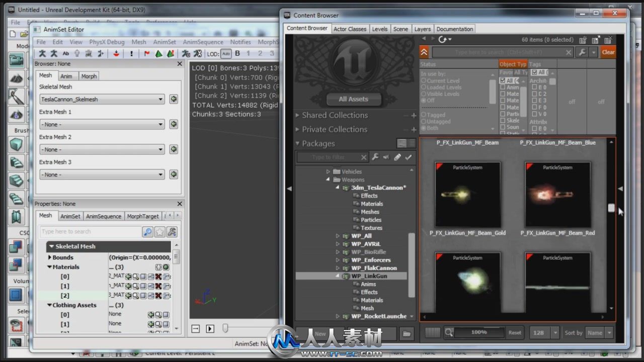Click the New button in Content Browser
Viewport: 644px width, 362px height.
point(320,333)
